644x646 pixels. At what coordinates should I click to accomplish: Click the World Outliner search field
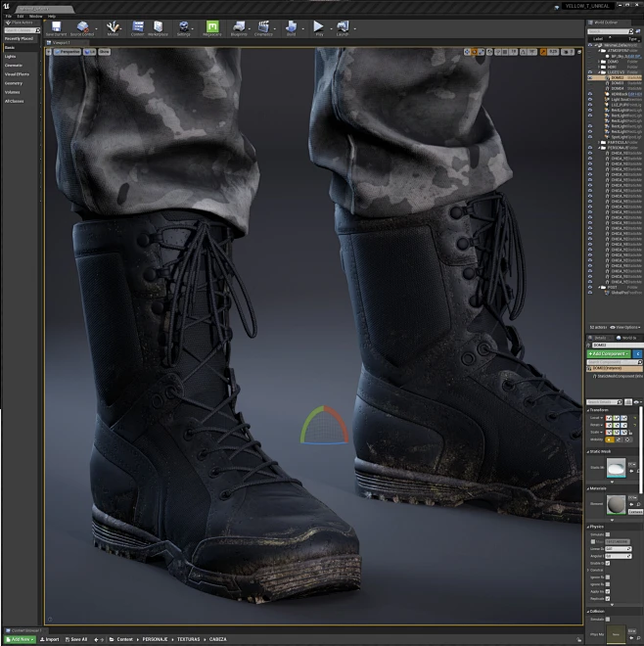(610, 31)
